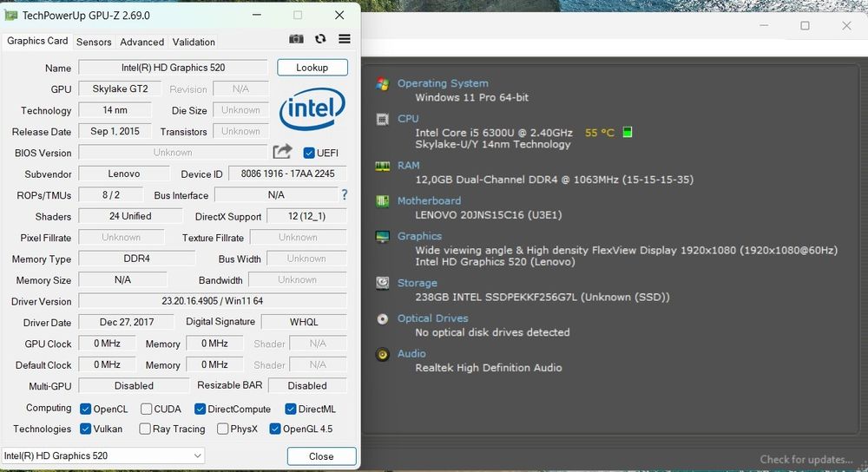Take a screenshot with the GPU-Z camera icon
This screenshot has width=868, height=472.
click(296, 39)
